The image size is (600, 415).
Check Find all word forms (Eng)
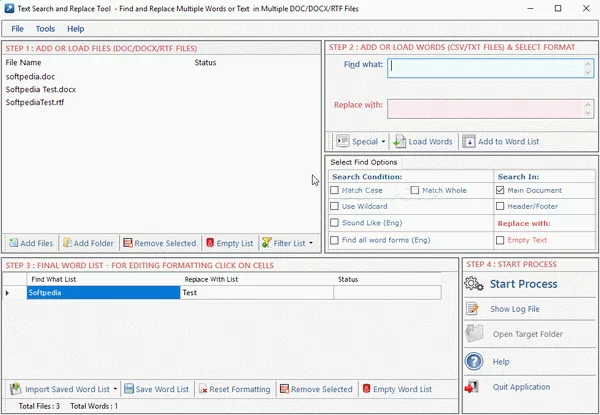click(334, 240)
